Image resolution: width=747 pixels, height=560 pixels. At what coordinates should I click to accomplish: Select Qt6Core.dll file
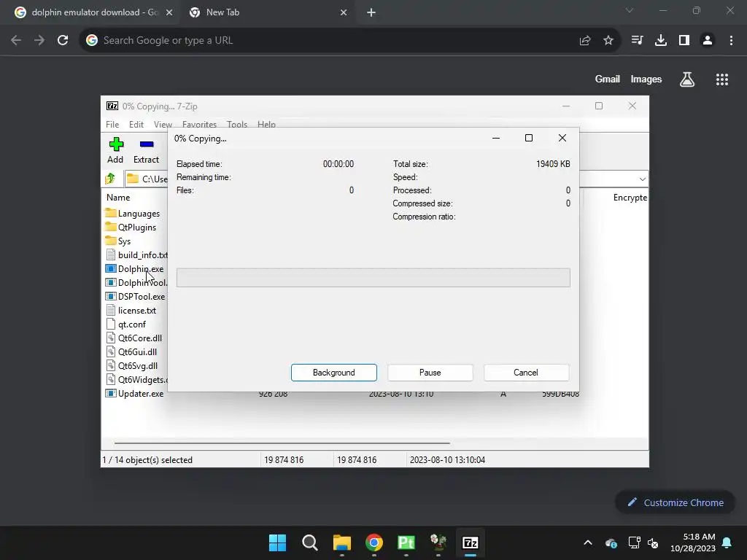point(134,338)
